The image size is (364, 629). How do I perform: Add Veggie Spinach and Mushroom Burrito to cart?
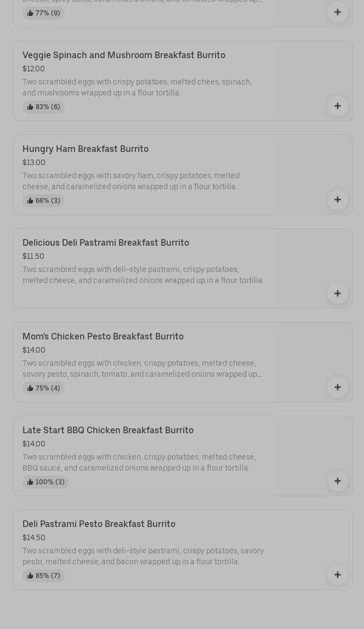point(337,106)
